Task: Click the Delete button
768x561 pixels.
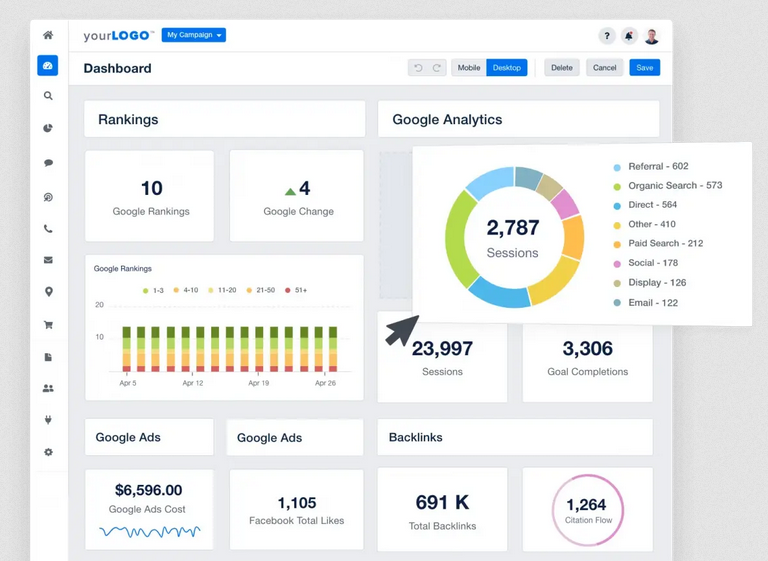Action: (x=562, y=68)
